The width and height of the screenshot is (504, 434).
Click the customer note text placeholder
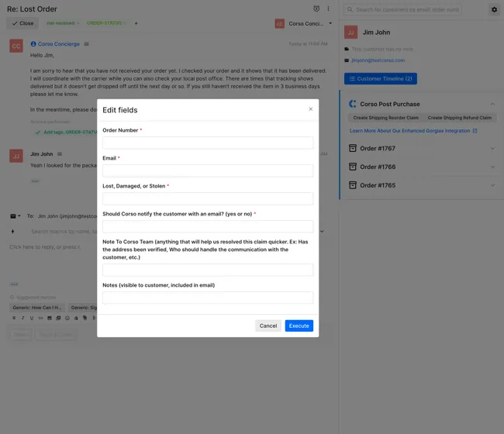pyautogui.click(x=382, y=49)
